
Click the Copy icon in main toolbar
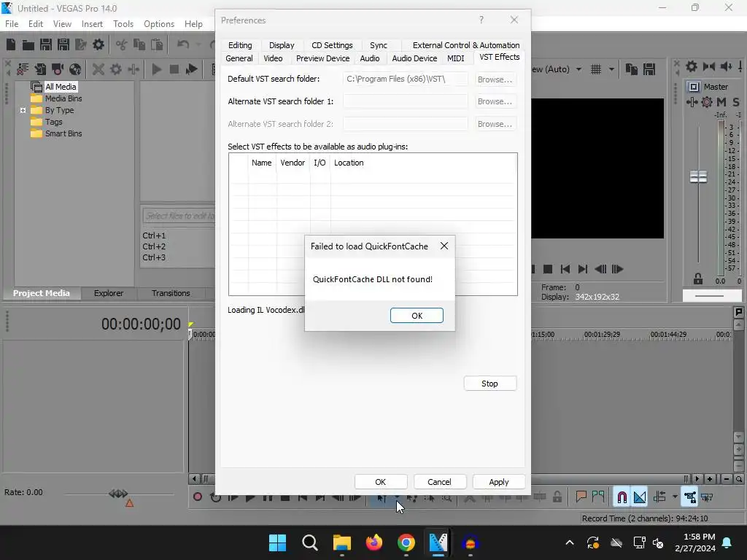pos(139,44)
